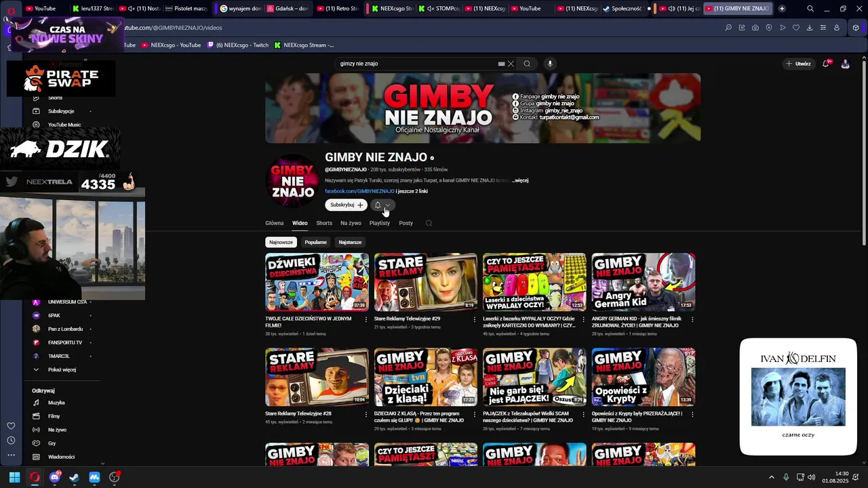868x488 pixels.
Task: Open Discord from the Windows taskbar
Action: coord(54,477)
